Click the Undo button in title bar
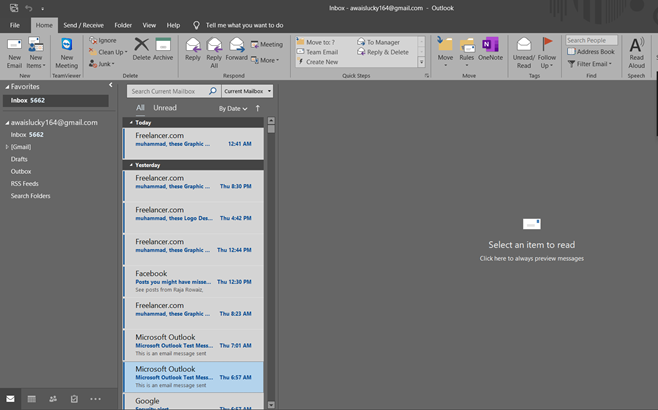The image size is (658, 410). [29, 8]
